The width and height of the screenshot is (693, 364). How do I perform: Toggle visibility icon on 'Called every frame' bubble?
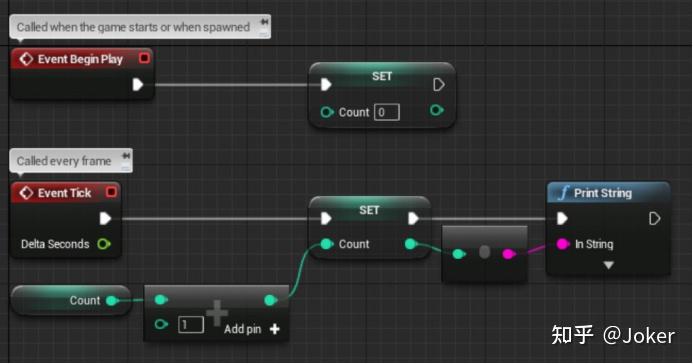pos(126,166)
